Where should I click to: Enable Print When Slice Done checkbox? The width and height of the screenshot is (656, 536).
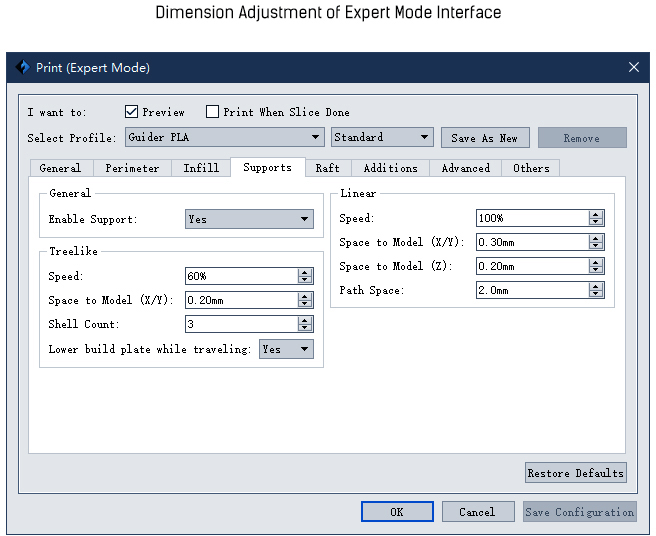[212, 112]
